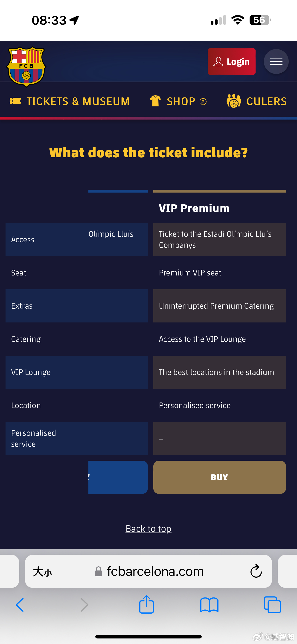Open the Safari share sheet icon
Screen dimensions: 297x644
[146, 604]
